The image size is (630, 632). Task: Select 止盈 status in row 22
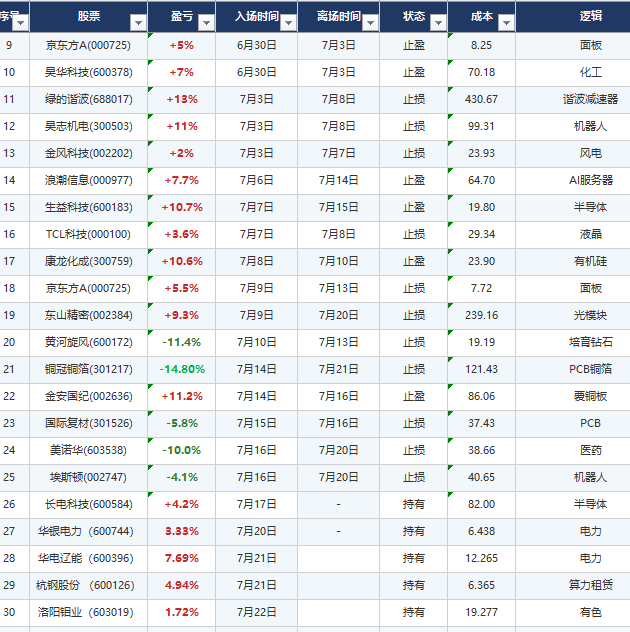tap(414, 396)
